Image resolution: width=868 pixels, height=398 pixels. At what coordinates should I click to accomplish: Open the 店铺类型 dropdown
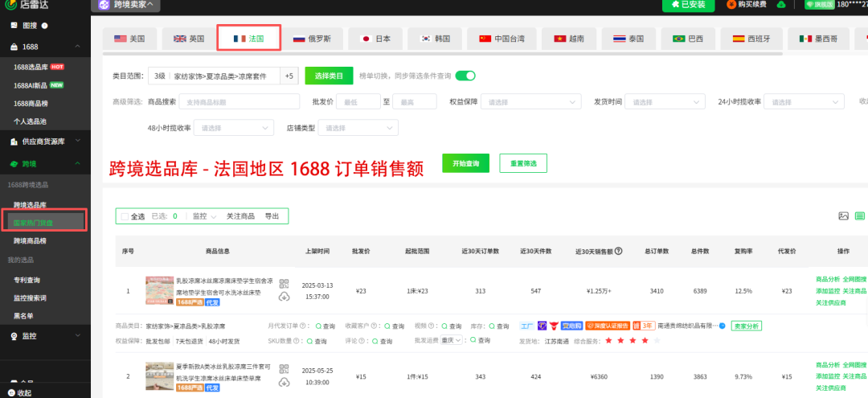coord(358,128)
